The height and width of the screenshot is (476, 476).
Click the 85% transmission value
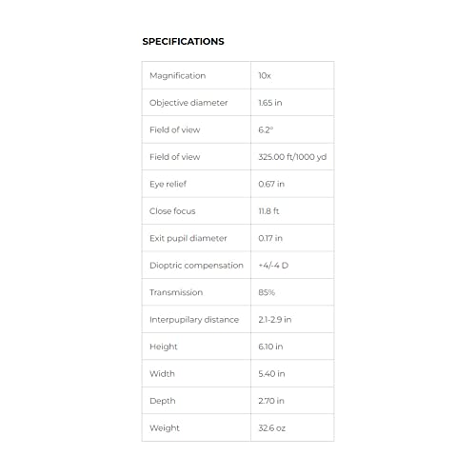267,292
